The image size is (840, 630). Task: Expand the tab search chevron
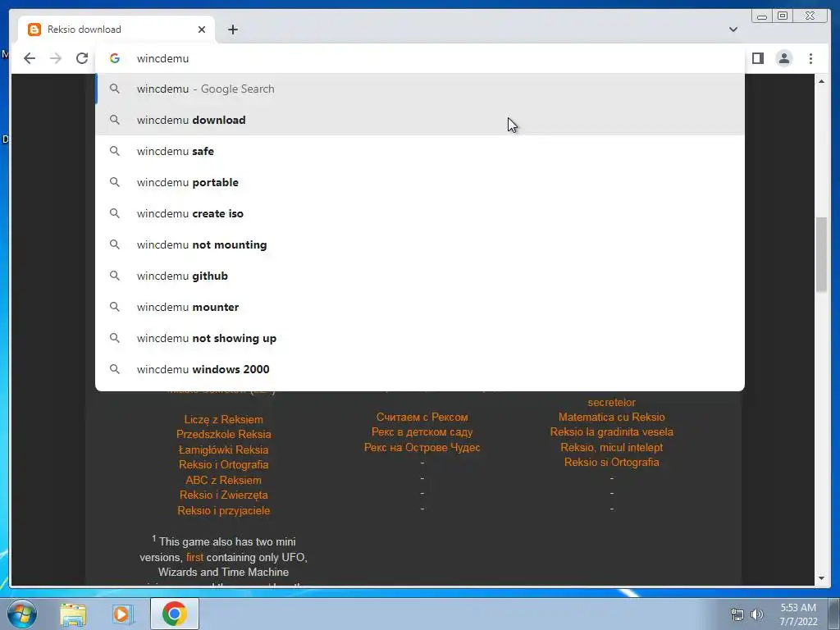coord(733,30)
